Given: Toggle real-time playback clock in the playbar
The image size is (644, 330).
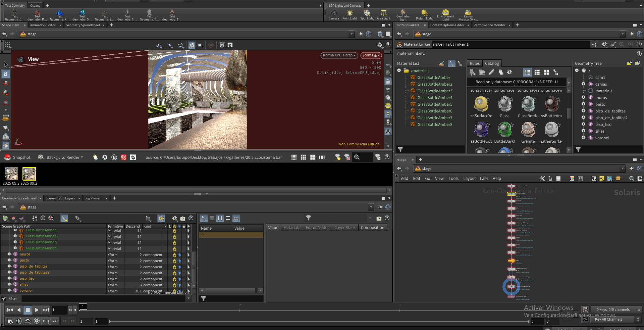Looking at the screenshot, I should point(37,321).
